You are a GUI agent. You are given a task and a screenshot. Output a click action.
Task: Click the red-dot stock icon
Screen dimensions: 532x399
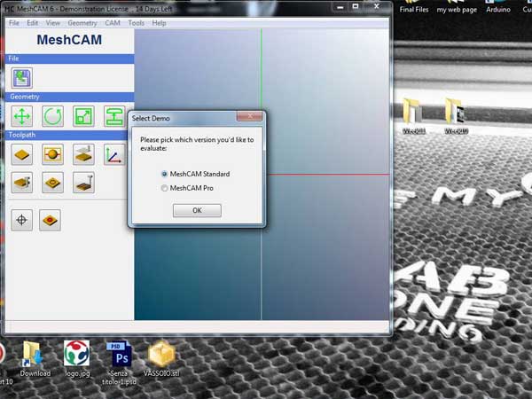click(50, 220)
